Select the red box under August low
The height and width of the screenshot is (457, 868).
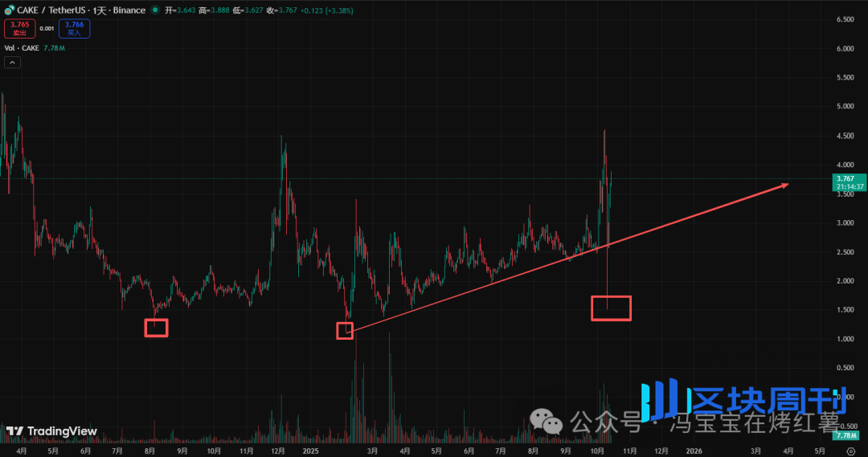[x=156, y=328]
